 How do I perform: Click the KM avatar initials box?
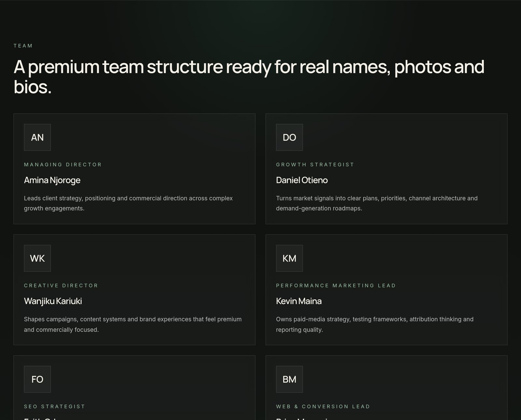[x=289, y=258]
